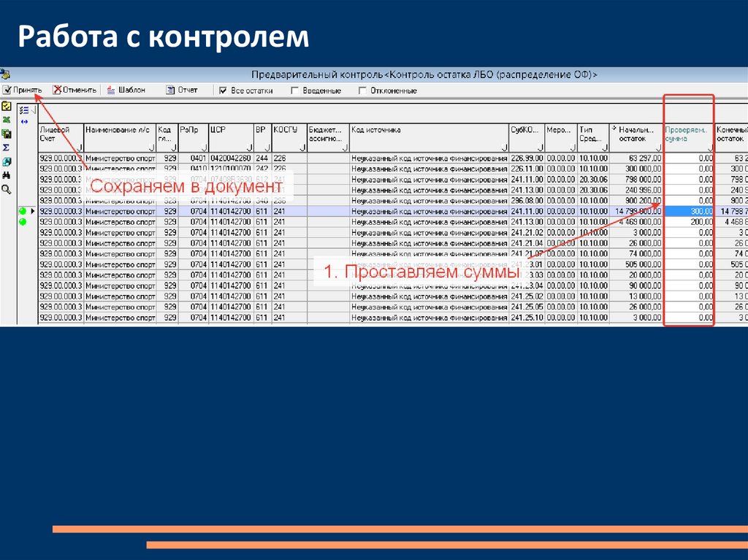The width and height of the screenshot is (748, 560).
Task: Click the save diskette icon in sidebar
Action: tap(7, 134)
